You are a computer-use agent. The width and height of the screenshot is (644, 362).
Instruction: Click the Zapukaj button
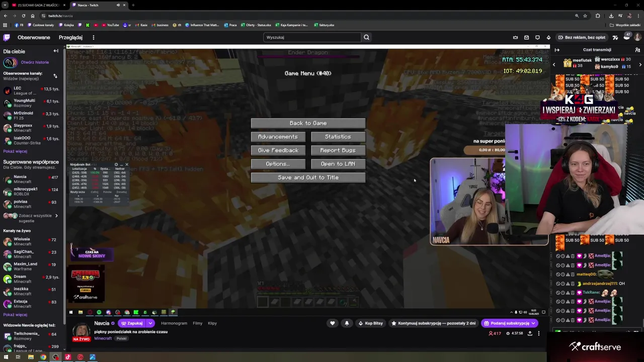[x=132, y=323]
